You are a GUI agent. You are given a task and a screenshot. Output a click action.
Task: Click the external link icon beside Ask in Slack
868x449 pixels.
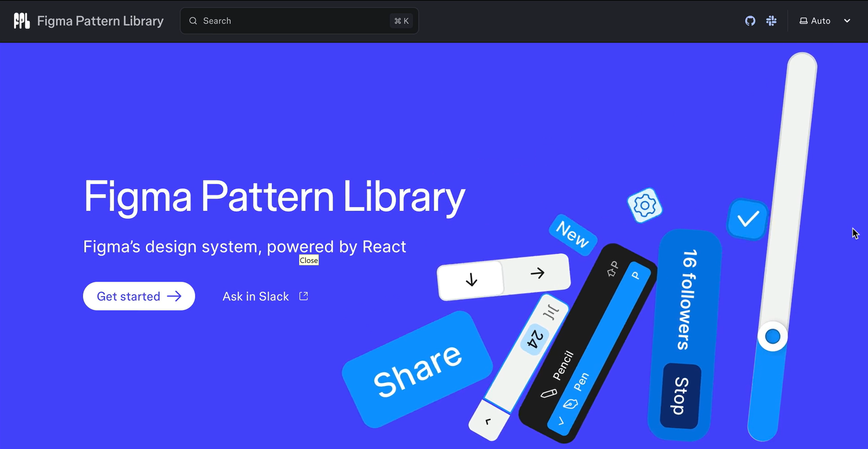coord(304,296)
